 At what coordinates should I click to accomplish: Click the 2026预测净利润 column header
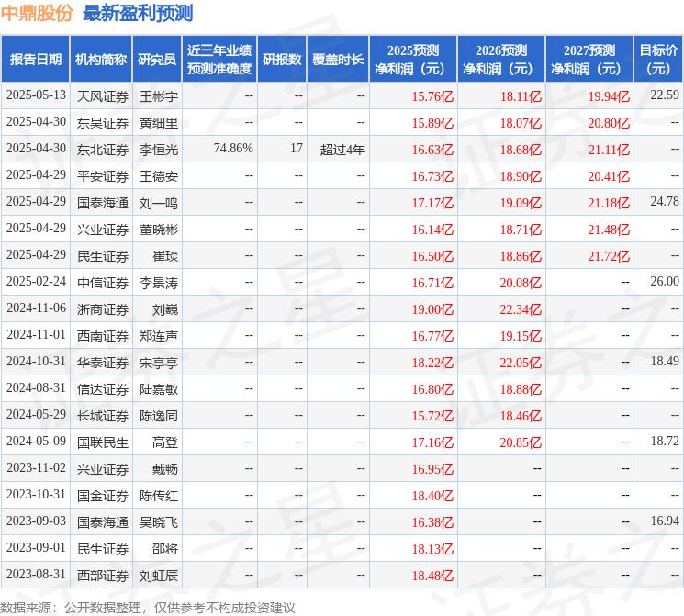tap(501, 60)
